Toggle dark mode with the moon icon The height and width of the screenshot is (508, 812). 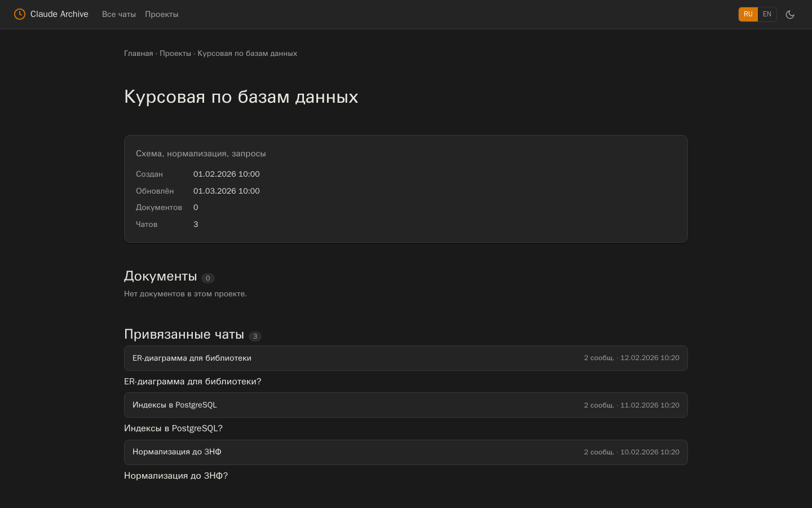790,14
